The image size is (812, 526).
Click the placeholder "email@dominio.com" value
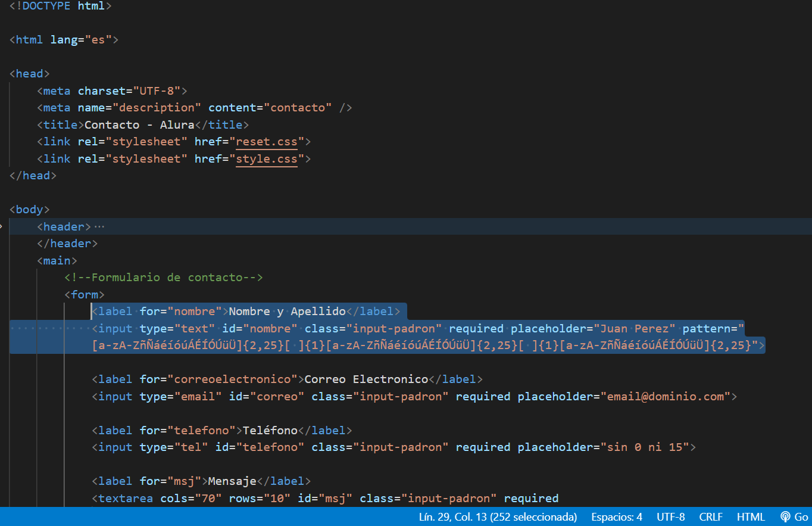tap(665, 396)
